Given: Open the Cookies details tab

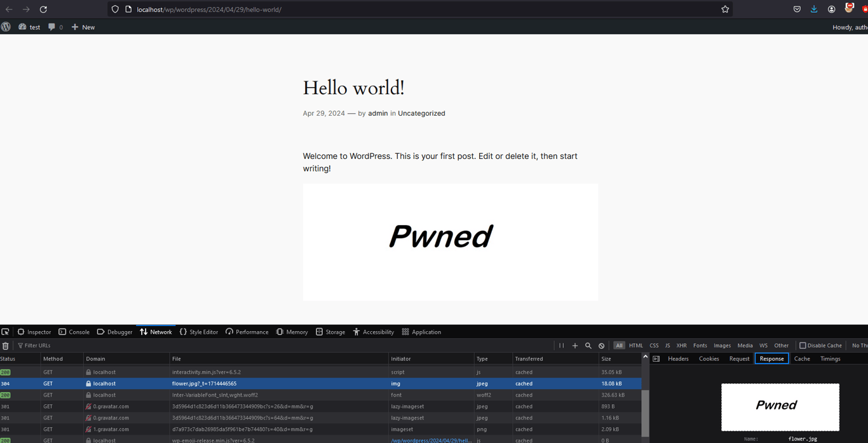Looking at the screenshot, I should 709,359.
